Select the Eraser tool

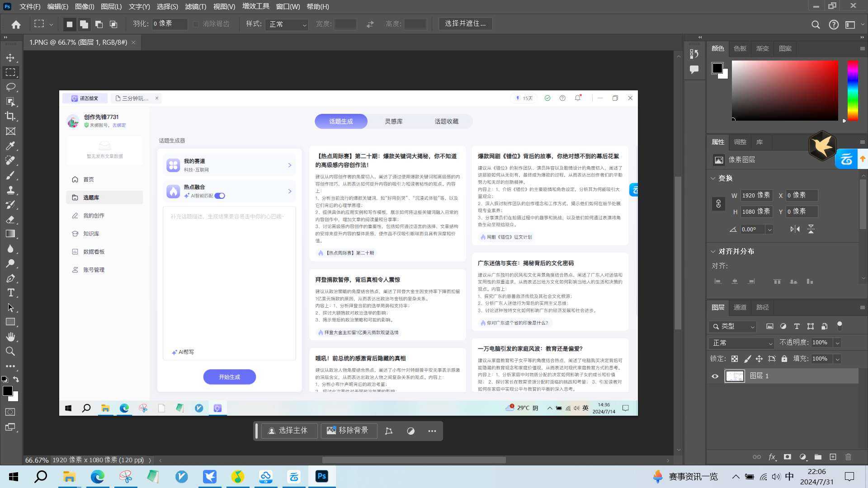(x=10, y=219)
